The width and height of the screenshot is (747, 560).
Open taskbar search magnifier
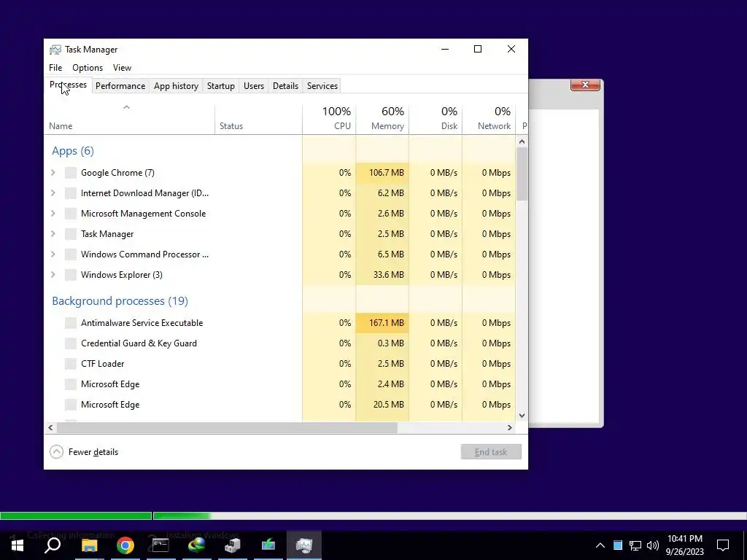click(x=53, y=545)
